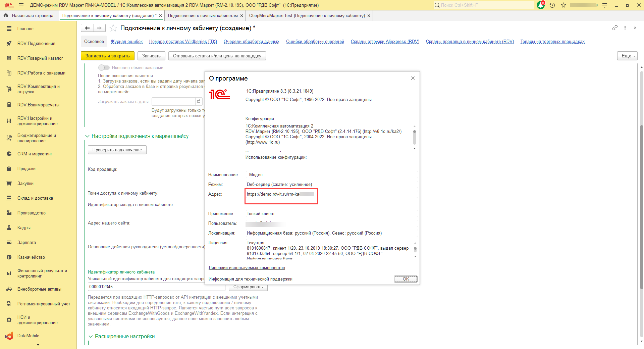
Task: Switch to 'Подключения к личным кабинетам' tab
Action: tap(203, 15)
